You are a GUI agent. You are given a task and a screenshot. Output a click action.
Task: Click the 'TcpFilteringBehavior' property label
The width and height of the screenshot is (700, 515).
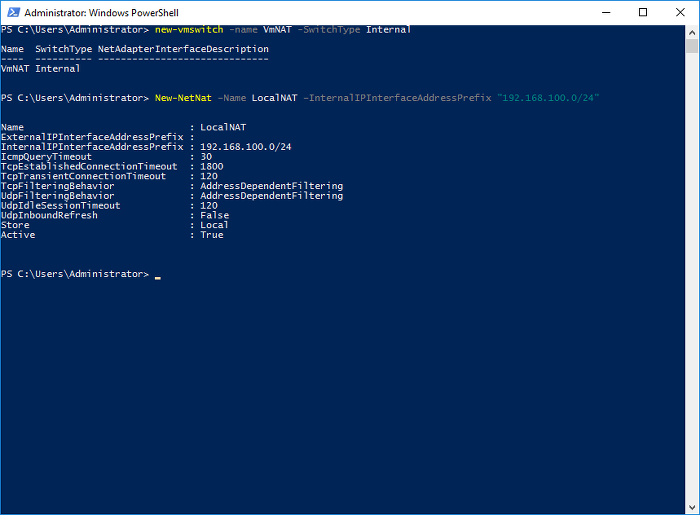pyautogui.click(x=58, y=186)
